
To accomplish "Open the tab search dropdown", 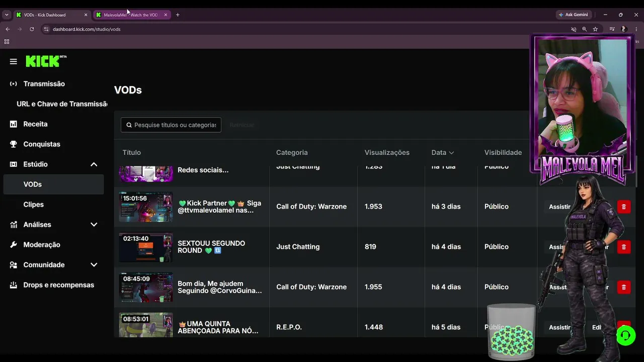I will (7, 15).
